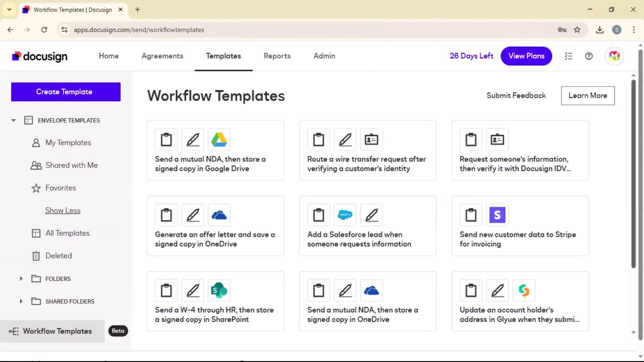644x362 pixels.
Task: Click the Stripe S icon
Action: click(x=497, y=215)
